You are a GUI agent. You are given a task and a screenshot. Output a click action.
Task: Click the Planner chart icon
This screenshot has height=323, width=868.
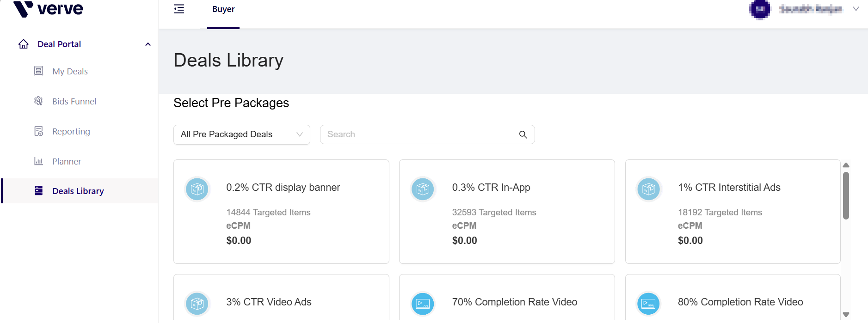pyautogui.click(x=38, y=161)
